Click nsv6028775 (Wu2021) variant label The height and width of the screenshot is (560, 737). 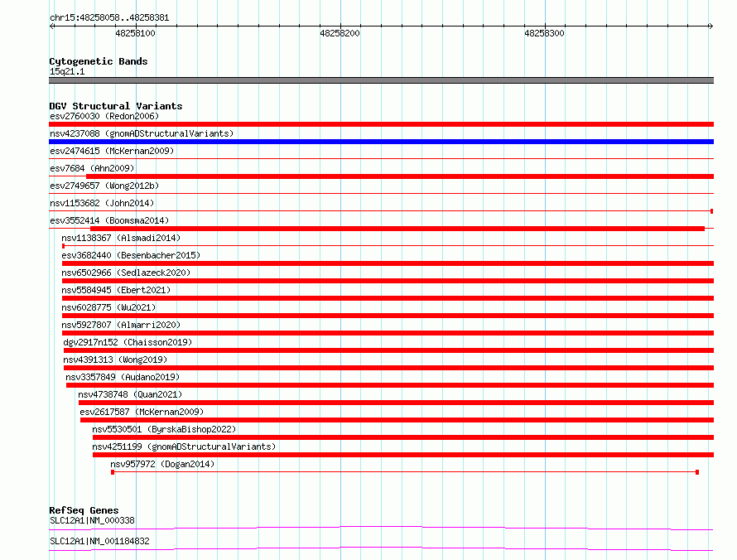108,307
